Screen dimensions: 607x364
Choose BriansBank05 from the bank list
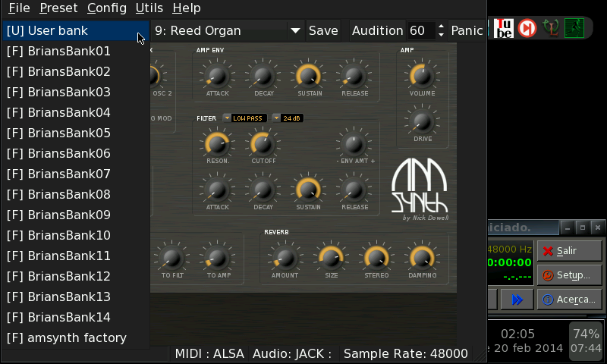(76, 133)
